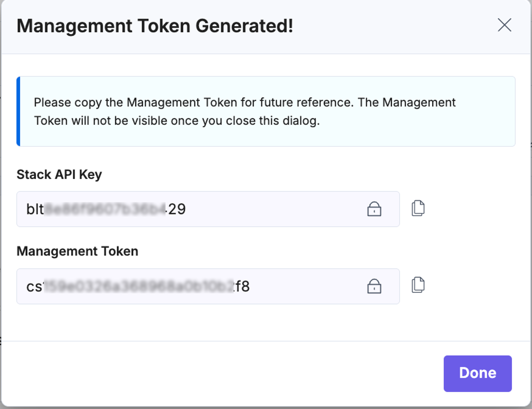Click the 'Management Token' label
Screen dimensions: 532x409
[77, 251]
